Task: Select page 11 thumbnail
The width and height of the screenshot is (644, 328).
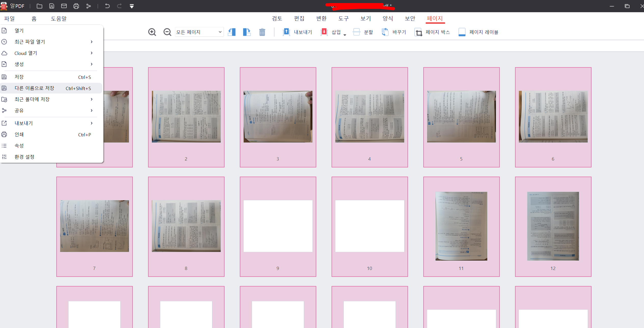Action: [x=462, y=226]
